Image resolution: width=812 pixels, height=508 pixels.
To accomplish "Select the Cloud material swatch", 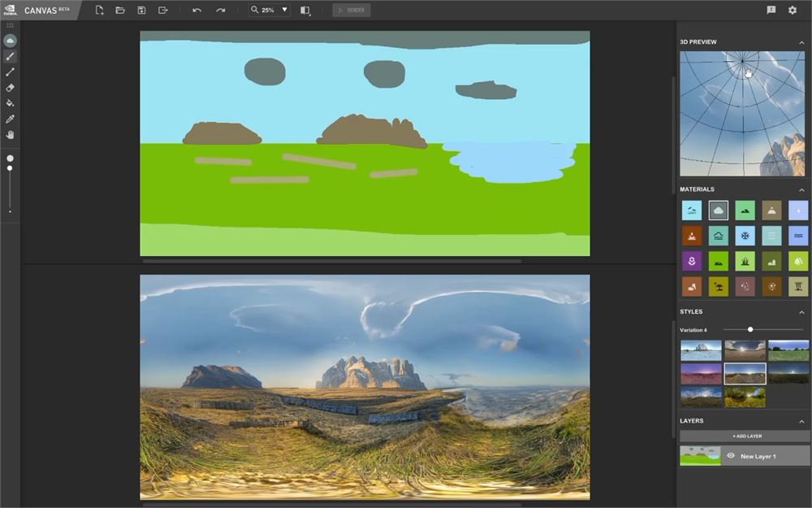I will tap(719, 211).
